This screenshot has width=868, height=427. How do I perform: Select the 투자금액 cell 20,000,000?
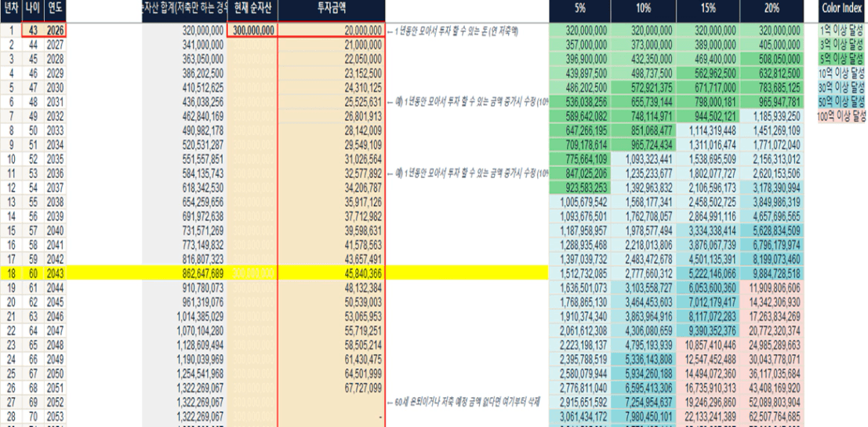pos(331,31)
